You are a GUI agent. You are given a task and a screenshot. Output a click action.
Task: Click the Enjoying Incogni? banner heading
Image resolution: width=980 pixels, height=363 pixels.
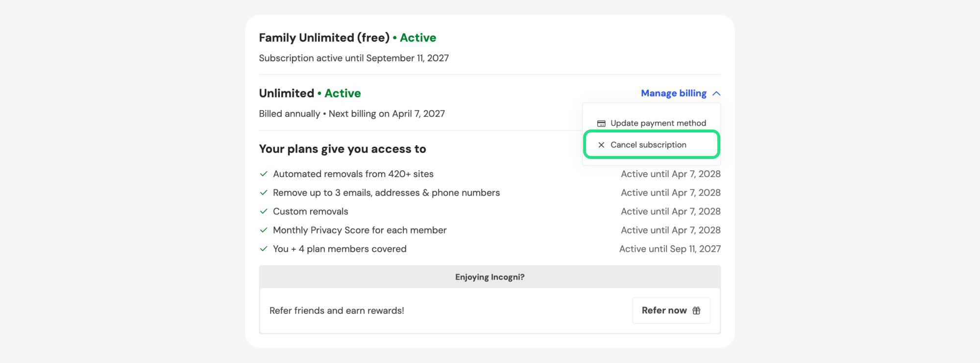click(490, 277)
